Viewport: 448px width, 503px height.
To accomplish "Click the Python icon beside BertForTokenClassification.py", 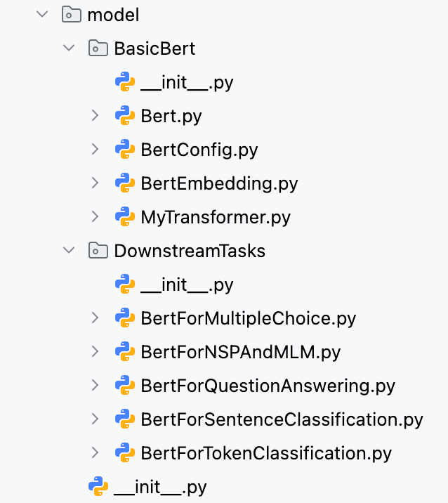I will pos(125,452).
